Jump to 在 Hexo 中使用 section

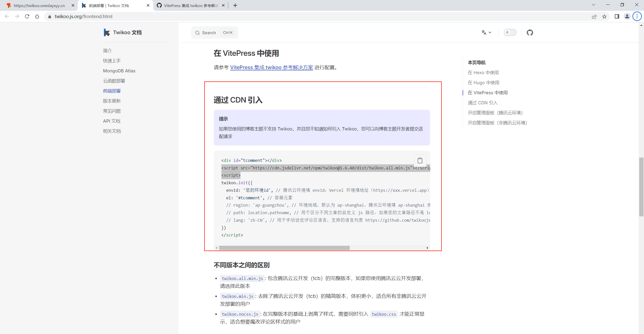point(483,73)
